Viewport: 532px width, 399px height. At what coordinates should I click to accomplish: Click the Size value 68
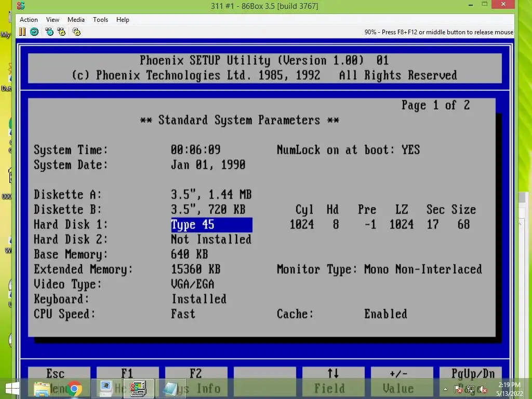click(464, 224)
